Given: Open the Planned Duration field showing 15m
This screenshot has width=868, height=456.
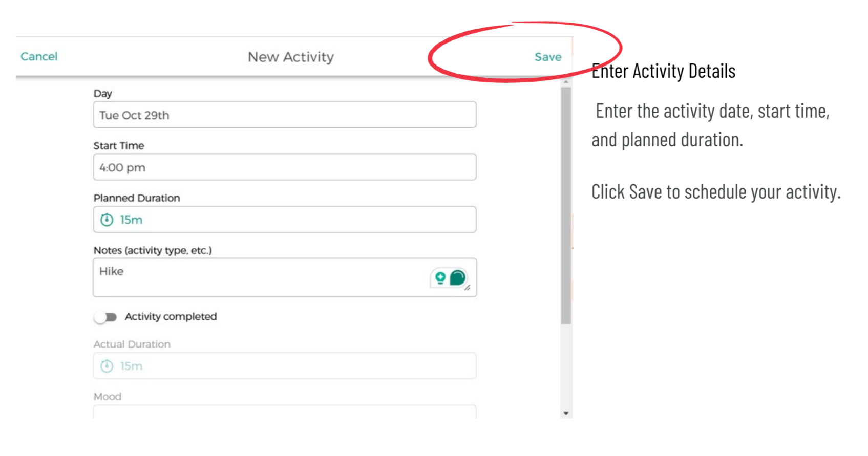Looking at the screenshot, I should [x=285, y=220].
